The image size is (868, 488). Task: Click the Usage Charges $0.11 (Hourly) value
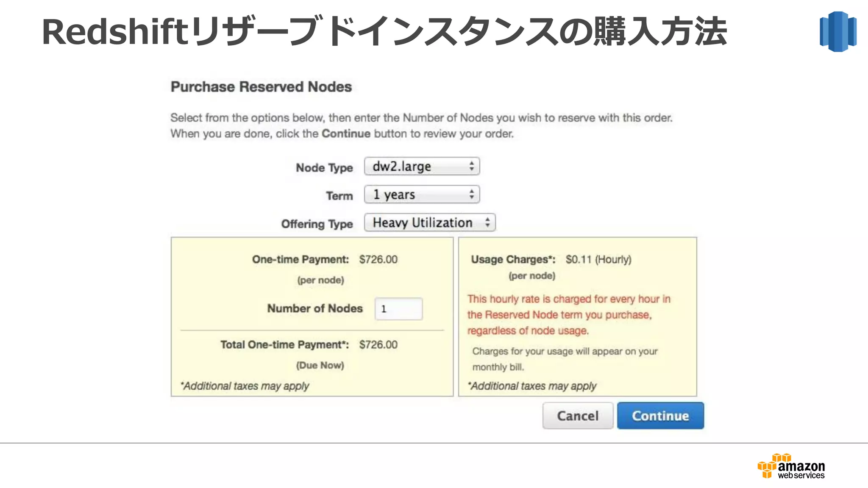[x=598, y=259]
